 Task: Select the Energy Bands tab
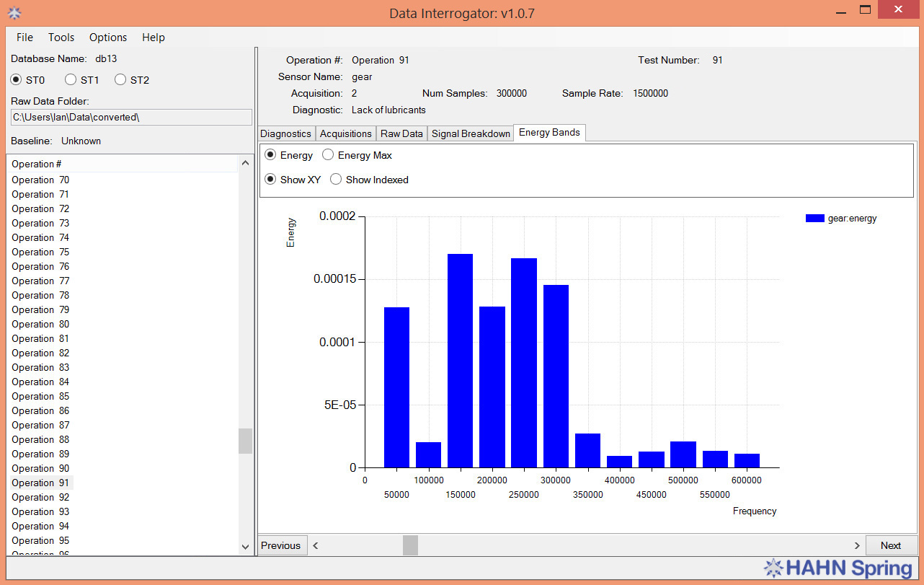coord(549,132)
